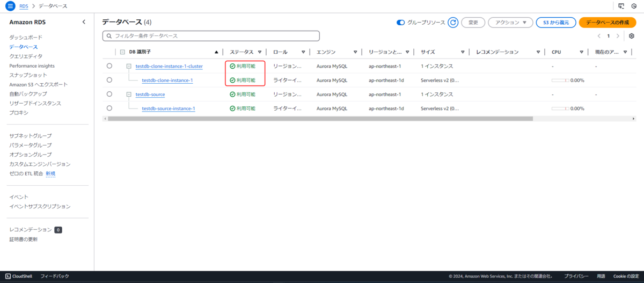
Task: Open testdb-source link
Action: pyautogui.click(x=150, y=94)
